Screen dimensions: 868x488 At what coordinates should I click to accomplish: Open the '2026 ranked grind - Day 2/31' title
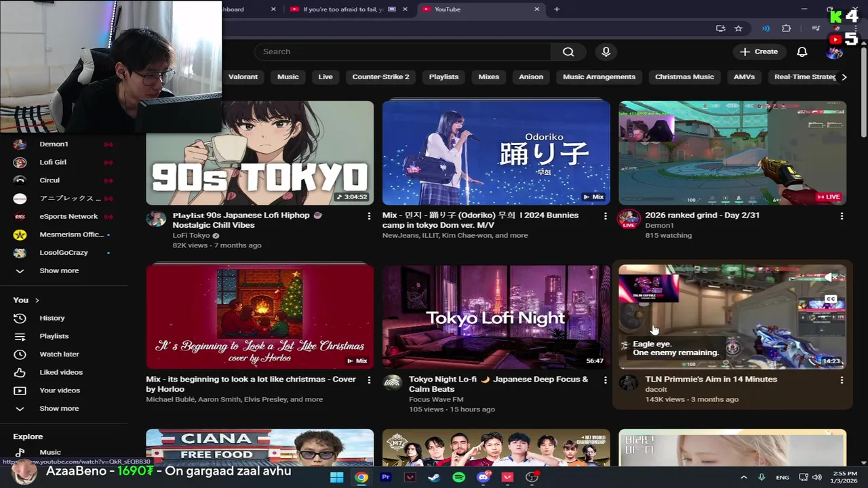[703, 216]
